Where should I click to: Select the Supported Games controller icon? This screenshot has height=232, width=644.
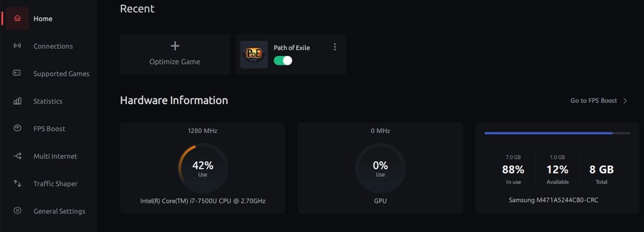[17, 73]
